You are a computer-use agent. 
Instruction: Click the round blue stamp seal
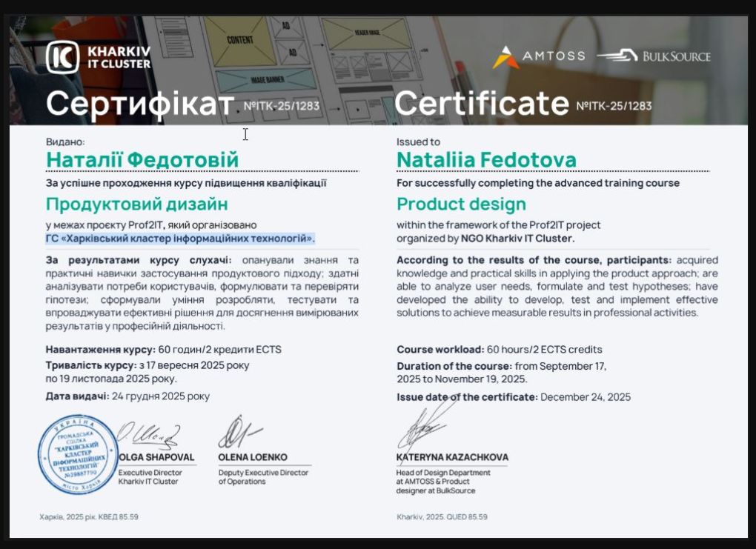coord(78,455)
